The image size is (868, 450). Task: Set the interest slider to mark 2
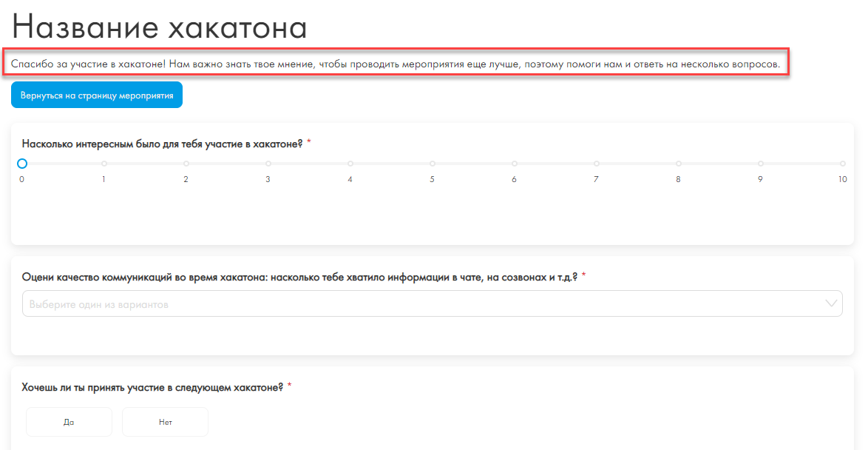pos(186,164)
